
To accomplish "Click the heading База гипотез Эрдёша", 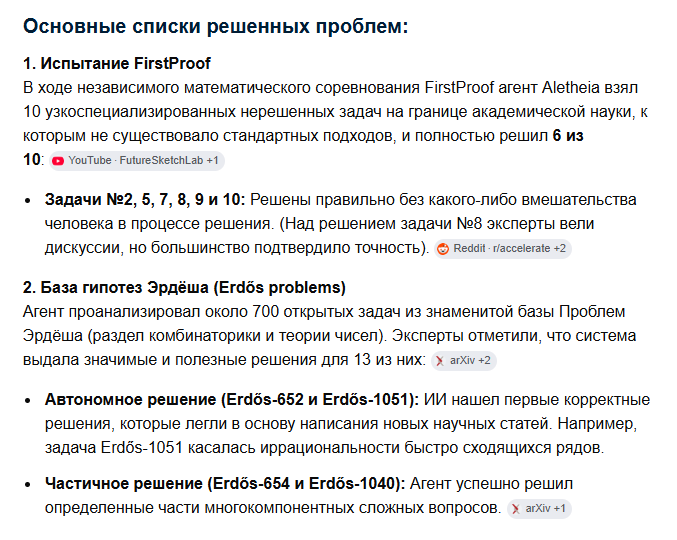I will 184,287.
